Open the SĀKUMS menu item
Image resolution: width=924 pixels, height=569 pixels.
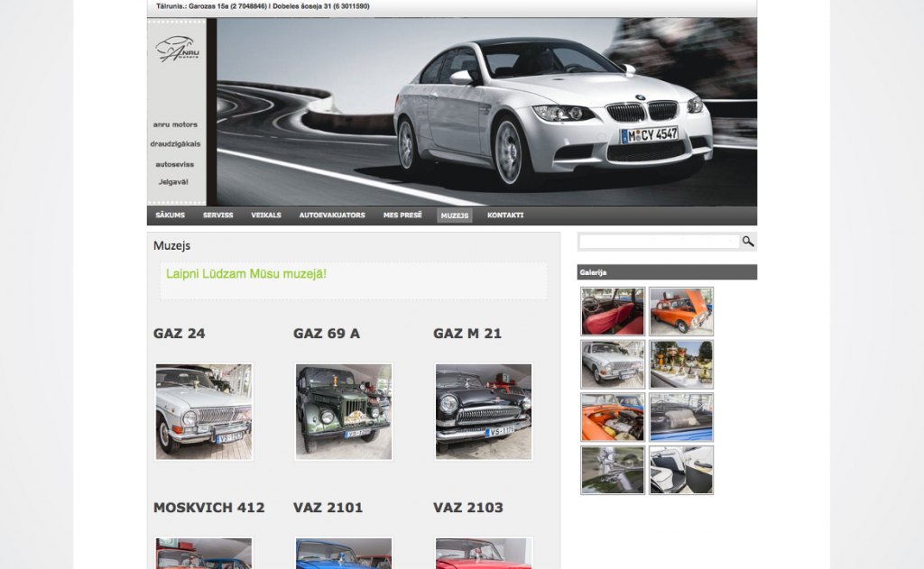click(171, 215)
